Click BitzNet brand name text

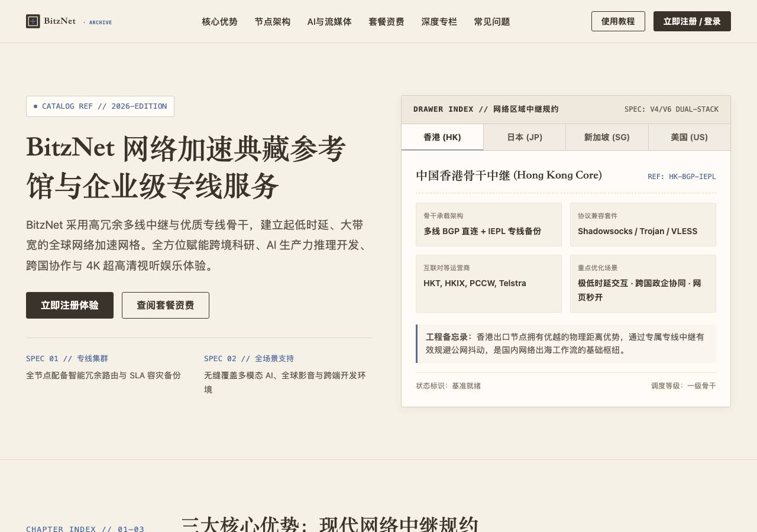coord(60,21)
